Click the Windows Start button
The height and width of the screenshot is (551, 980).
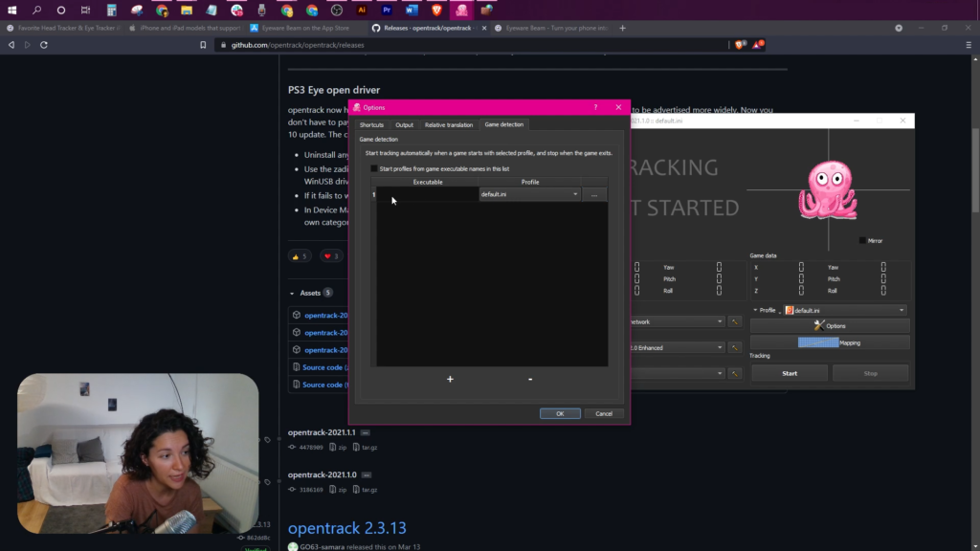[11, 10]
